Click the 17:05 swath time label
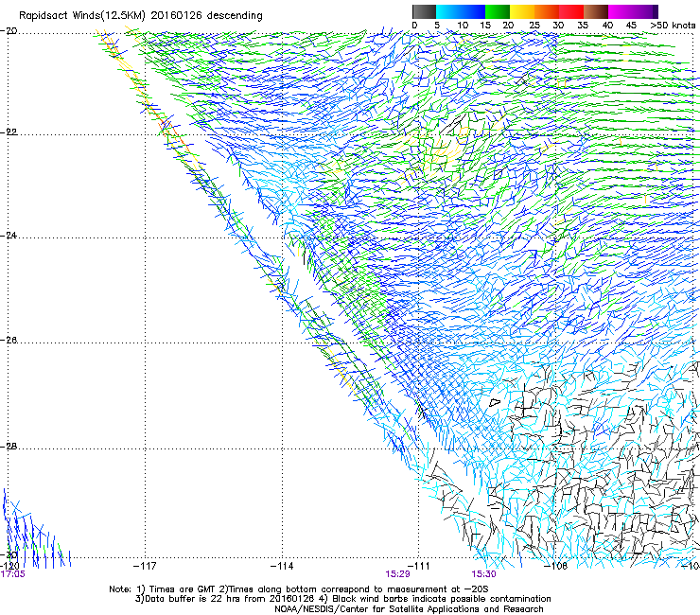The width and height of the screenshot is (700, 615). 13,574
